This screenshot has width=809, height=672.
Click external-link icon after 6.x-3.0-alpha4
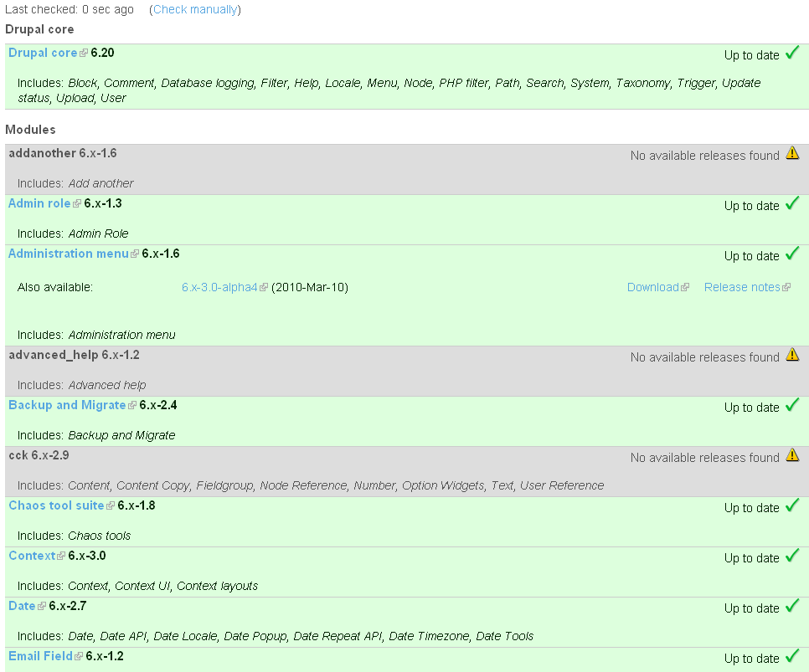[264, 288]
